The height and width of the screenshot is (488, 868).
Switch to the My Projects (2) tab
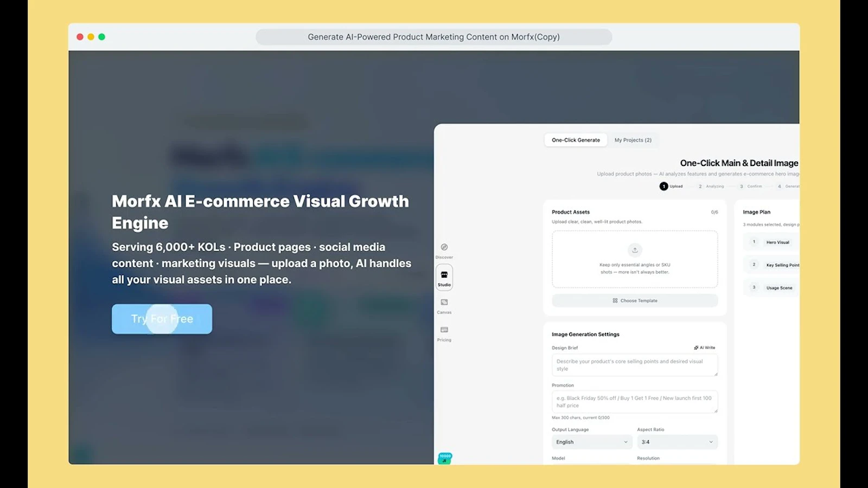[633, 140]
